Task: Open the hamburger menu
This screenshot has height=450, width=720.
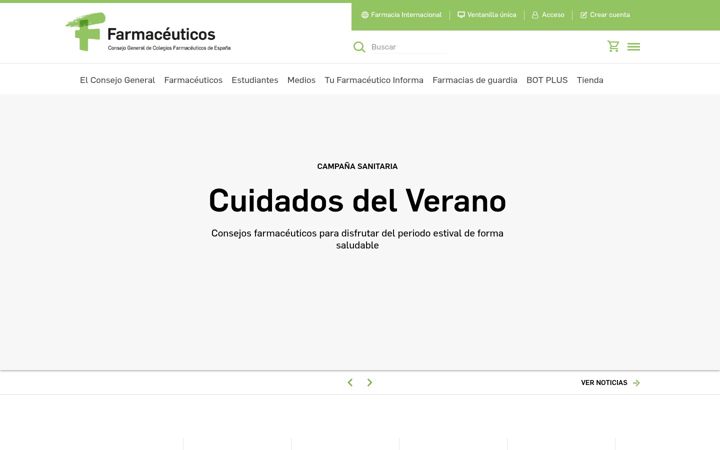Action: [634, 47]
